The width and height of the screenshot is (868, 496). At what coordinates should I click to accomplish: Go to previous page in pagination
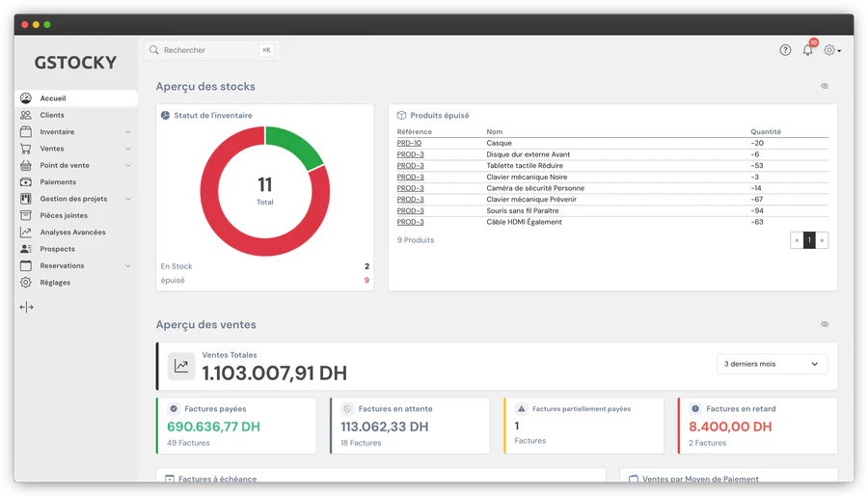pos(797,240)
